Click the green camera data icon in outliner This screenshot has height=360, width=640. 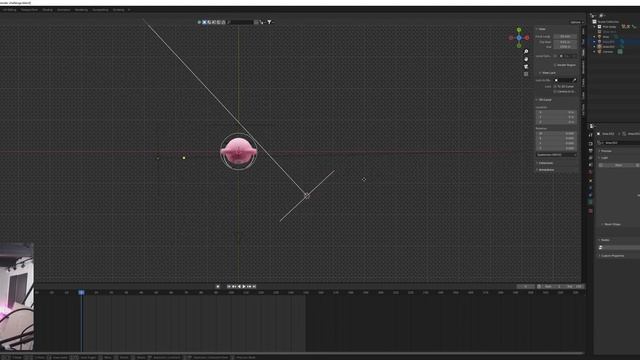(620, 51)
